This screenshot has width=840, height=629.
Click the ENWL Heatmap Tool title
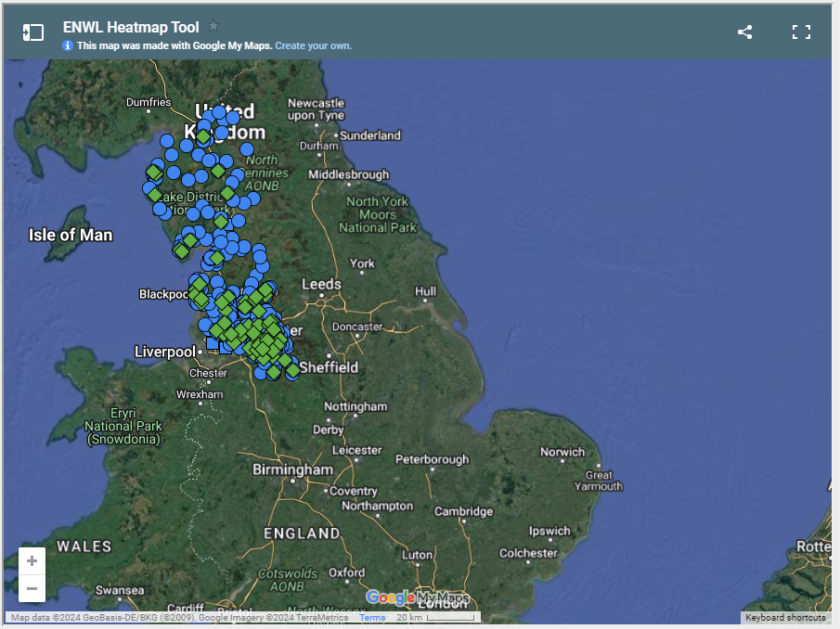(x=131, y=27)
